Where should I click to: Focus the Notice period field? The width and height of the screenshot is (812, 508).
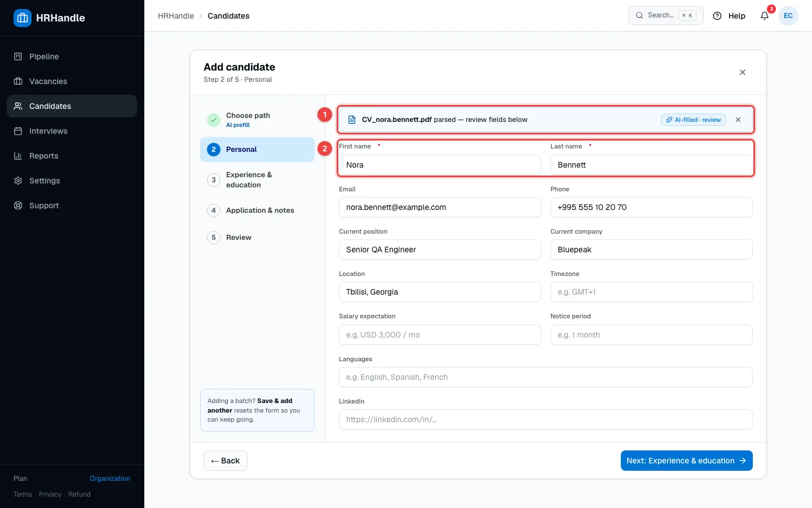tap(651, 335)
